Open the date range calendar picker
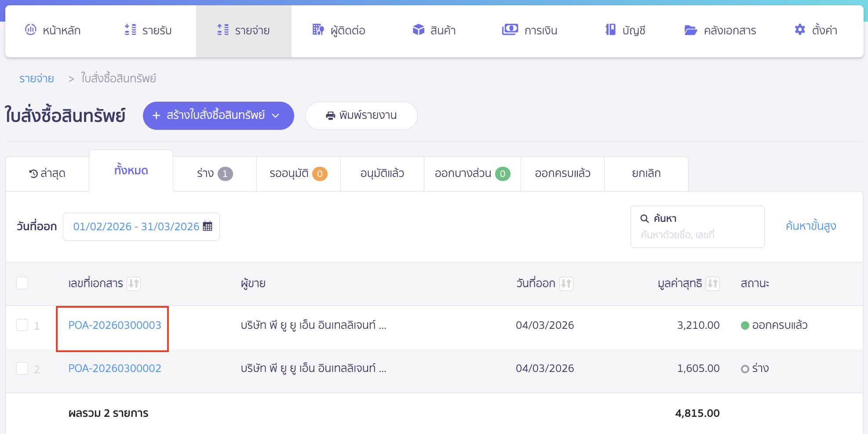Viewport: 868px width, 434px height. click(208, 226)
